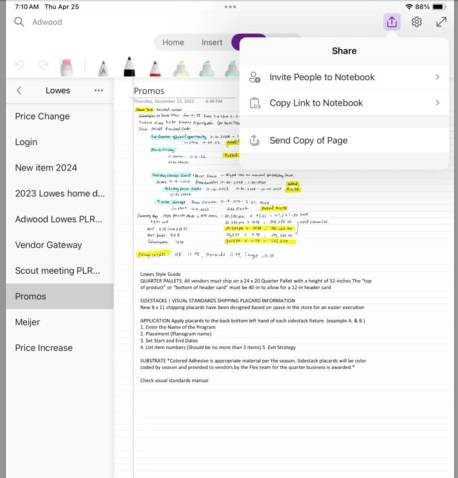Select the text lasso pen tool
This screenshot has width=458, height=478.
pos(103,68)
